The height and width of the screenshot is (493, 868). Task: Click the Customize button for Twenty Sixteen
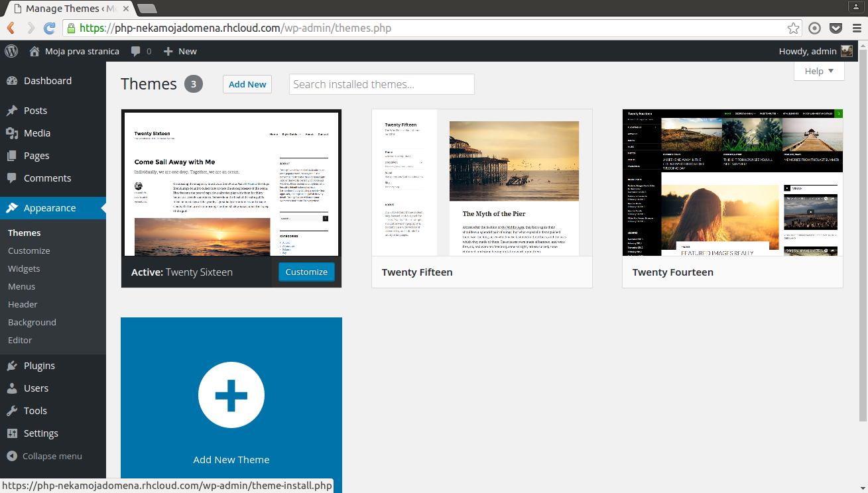tap(306, 272)
